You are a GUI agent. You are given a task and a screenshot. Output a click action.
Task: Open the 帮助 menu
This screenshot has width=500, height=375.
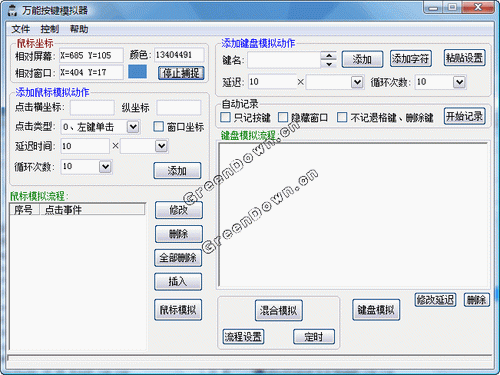pyautogui.click(x=79, y=29)
